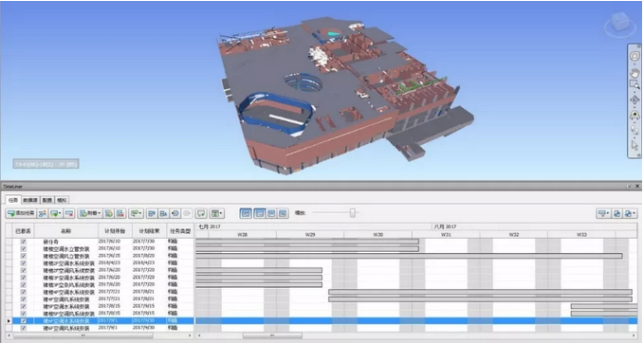The height and width of the screenshot is (343, 644).
Task: Click the Gantt chart horizontal scrollbar thumb
Action: pos(272,335)
